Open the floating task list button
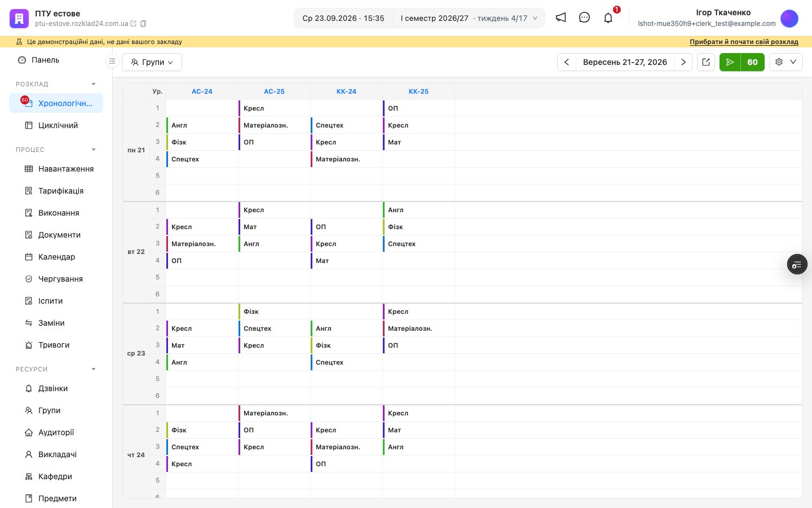 [x=797, y=264]
